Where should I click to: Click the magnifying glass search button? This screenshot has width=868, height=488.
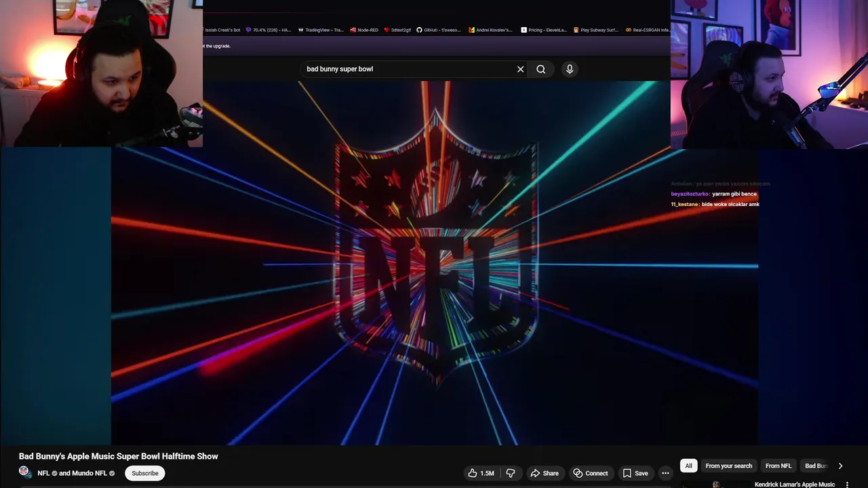tap(540, 69)
